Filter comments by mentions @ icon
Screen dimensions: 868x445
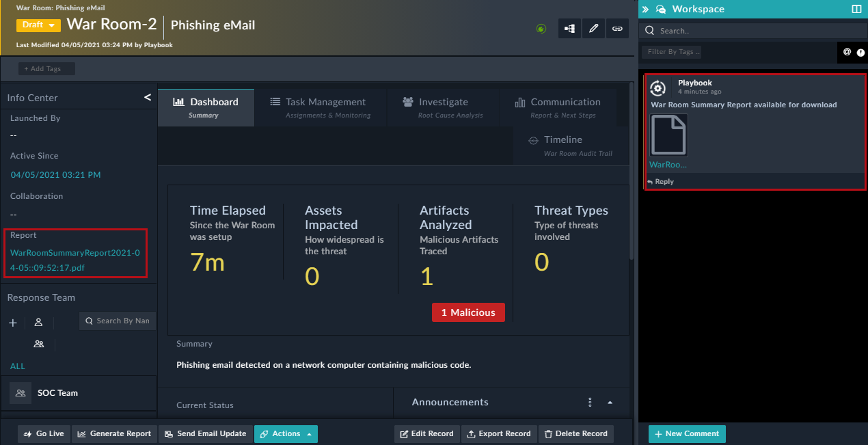[x=847, y=52]
